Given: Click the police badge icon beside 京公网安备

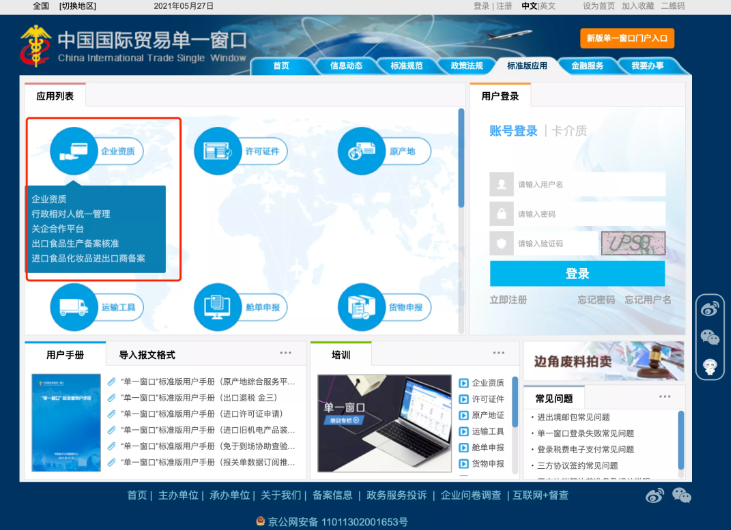Looking at the screenshot, I should point(261,521).
